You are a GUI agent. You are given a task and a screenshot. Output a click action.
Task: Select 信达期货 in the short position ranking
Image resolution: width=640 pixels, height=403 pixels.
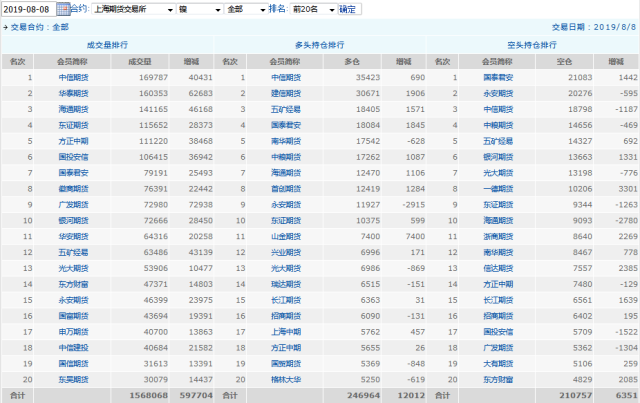(498, 269)
